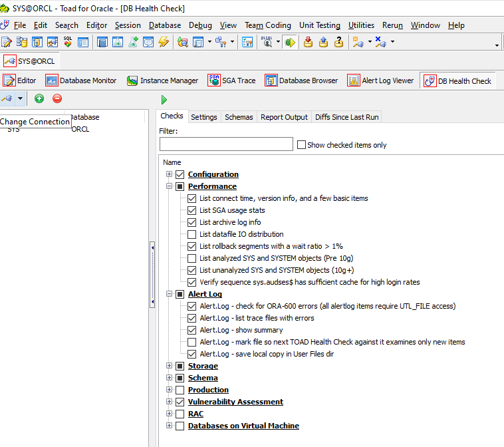Uncheck Alert.Log show summary
Viewport: 504px width, 447px height.
(x=192, y=330)
